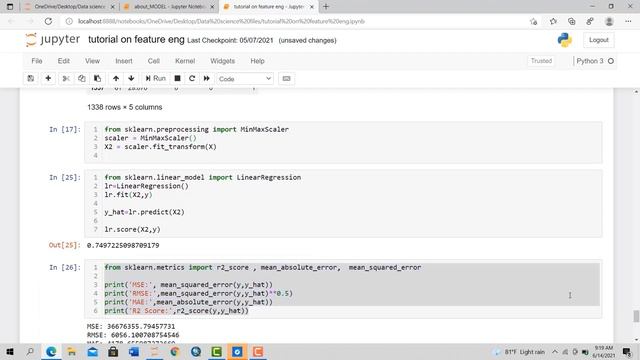Image resolution: width=640 pixels, height=360 pixels.
Task: Open the Widgets menu
Action: 222,61
